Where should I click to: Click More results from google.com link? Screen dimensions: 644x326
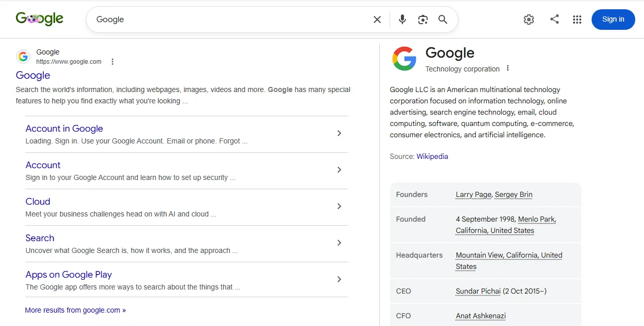tap(76, 310)
